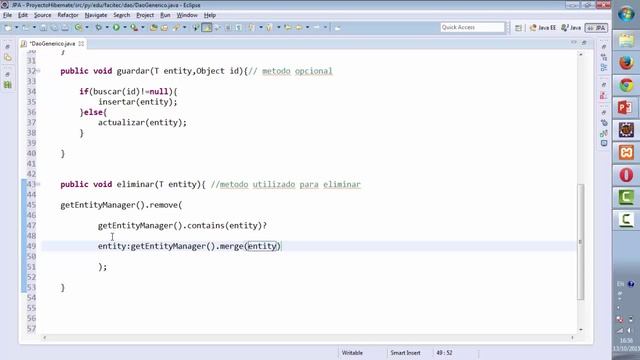The height and width of the screenshot is (360, 640).
Task: Click the Save All toolbar icon
Action: click(54, 28)
